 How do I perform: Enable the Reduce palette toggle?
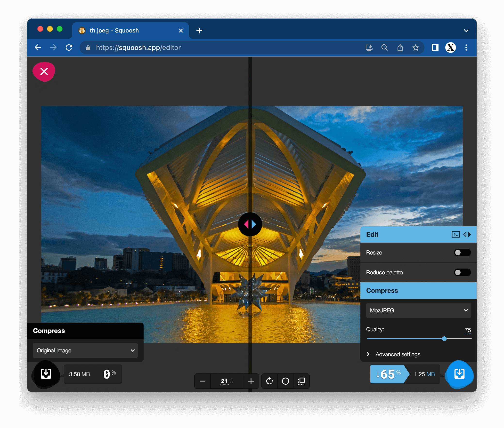pos(462,272)
